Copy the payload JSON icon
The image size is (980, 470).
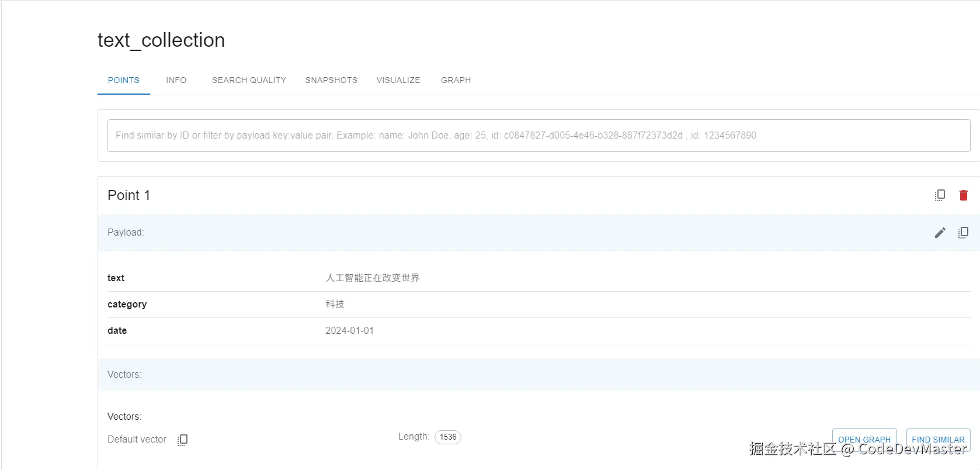click(963, 233)
